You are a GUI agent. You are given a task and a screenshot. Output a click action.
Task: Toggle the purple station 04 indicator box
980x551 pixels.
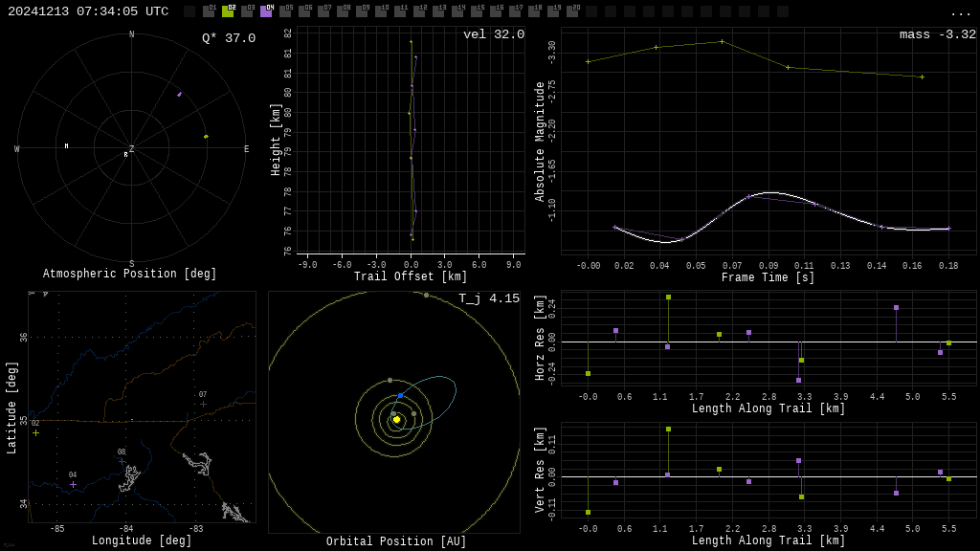(x=266, y=11)
